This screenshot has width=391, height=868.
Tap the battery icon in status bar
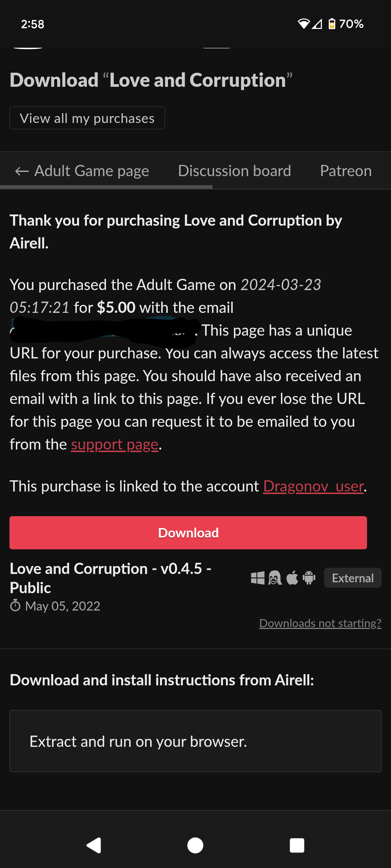(332, 24)
